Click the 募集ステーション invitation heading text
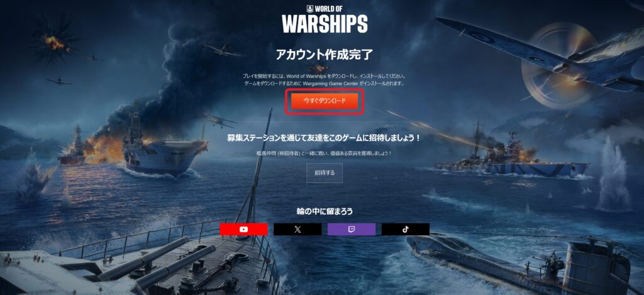Image resolution: width=644 pixels, height=295 pixels. [x=325, y=138]
